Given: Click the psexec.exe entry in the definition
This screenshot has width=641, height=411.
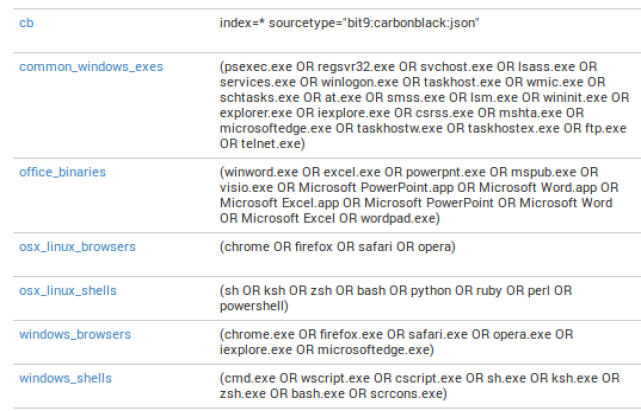Looking at the screenshot, I should point(255,67).
